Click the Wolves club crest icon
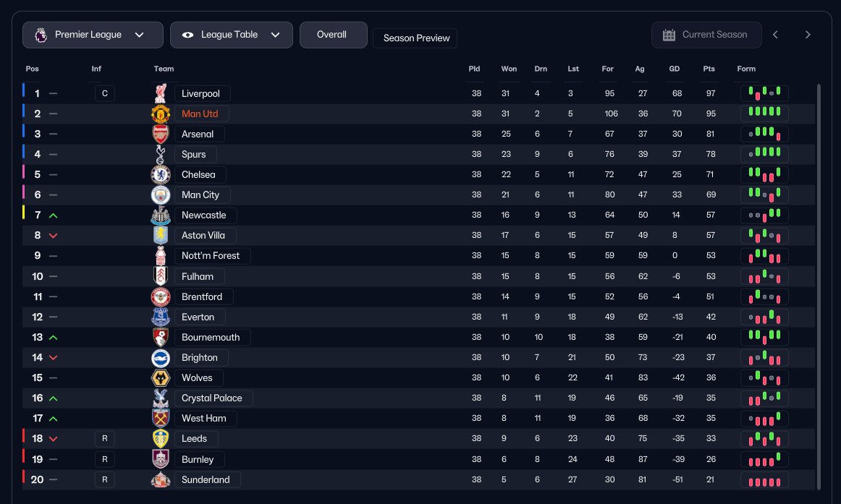The image size is (841, 504). point(161,377)
